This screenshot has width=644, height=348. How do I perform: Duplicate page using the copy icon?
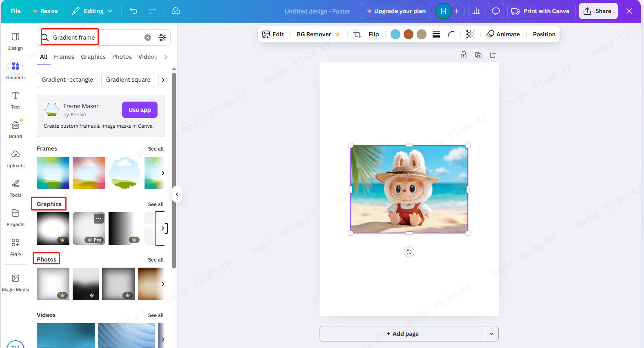point(478,55)
